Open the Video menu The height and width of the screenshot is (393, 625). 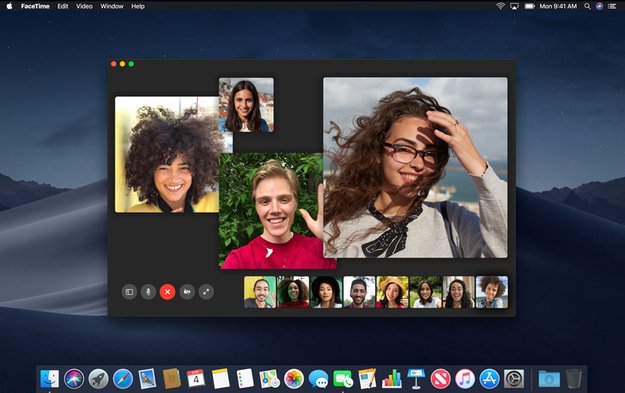(x=84, y=6)
